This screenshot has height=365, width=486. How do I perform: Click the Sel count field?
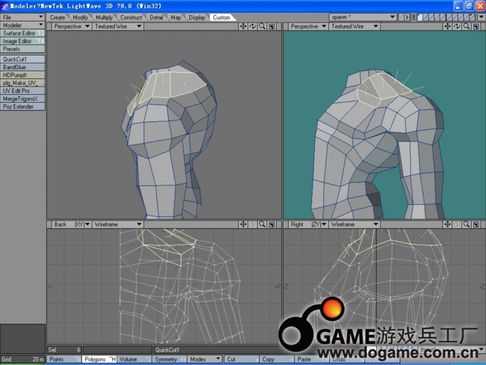64,350
